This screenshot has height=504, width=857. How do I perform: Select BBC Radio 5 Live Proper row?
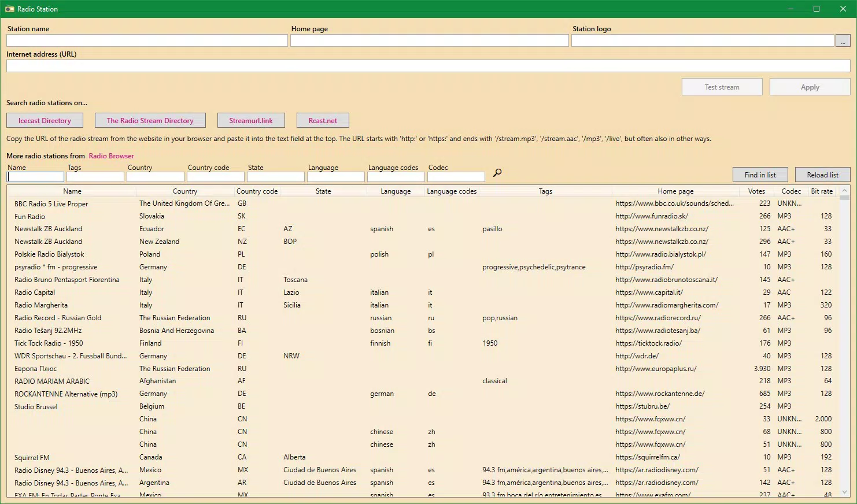(423, 203)
